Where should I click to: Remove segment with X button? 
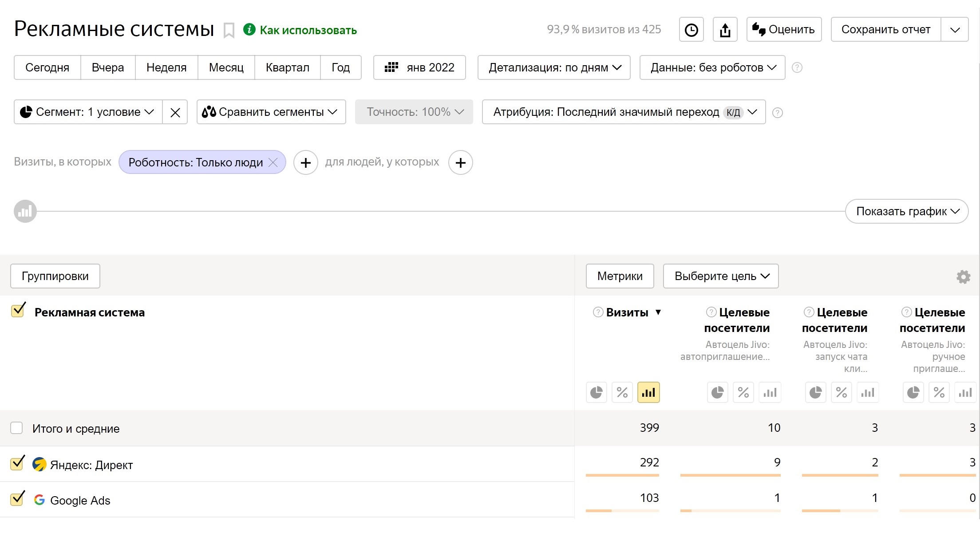(x=175, y=112)
